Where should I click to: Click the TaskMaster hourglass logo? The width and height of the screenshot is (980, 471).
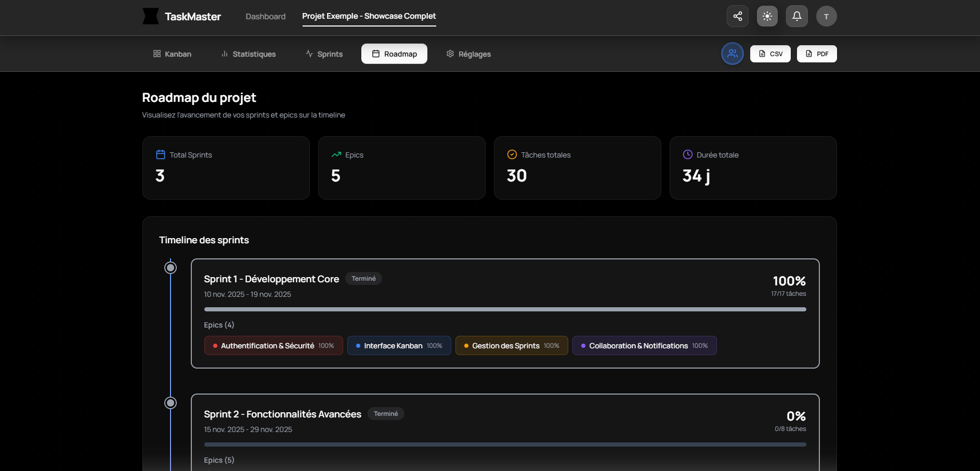(x=151, y=16)
